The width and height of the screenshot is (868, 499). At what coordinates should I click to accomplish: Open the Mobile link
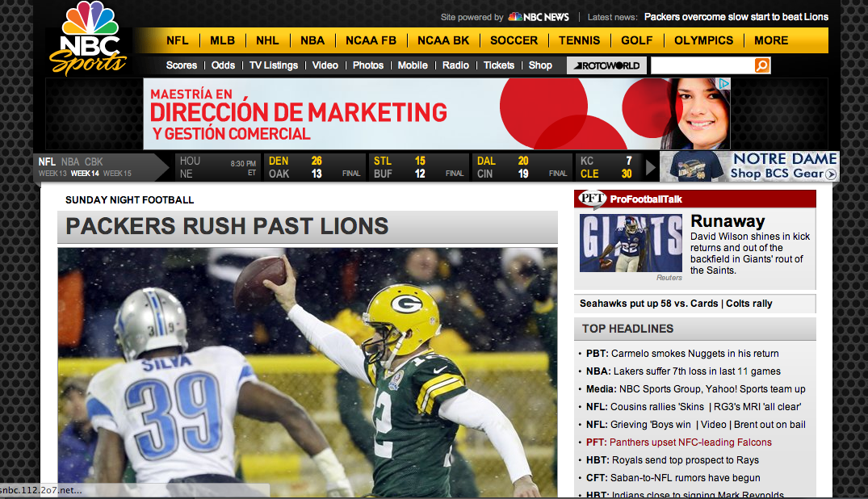[x=413, y=65]
